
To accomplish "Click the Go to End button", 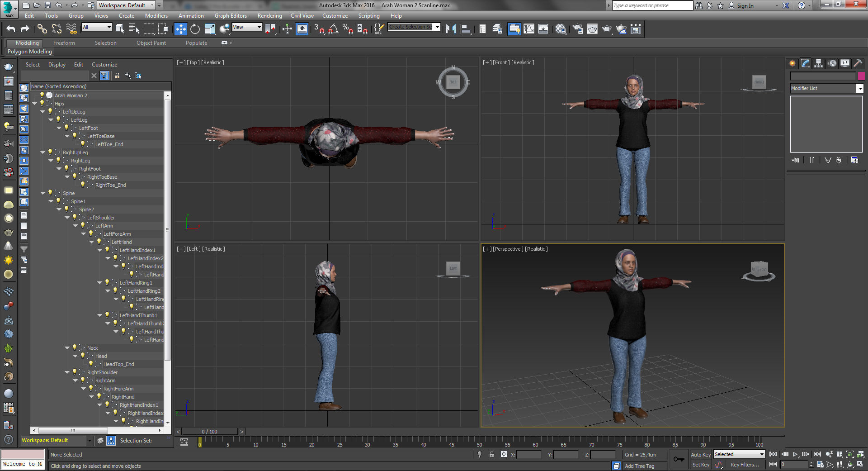I will coord(817,454).
